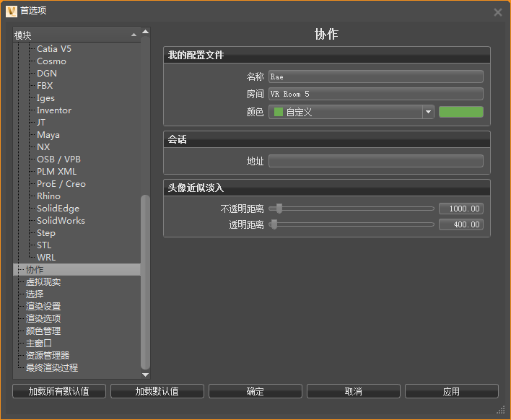
Task: Click the 加载所有默认值 button
Action: click(x=59, y=391)
